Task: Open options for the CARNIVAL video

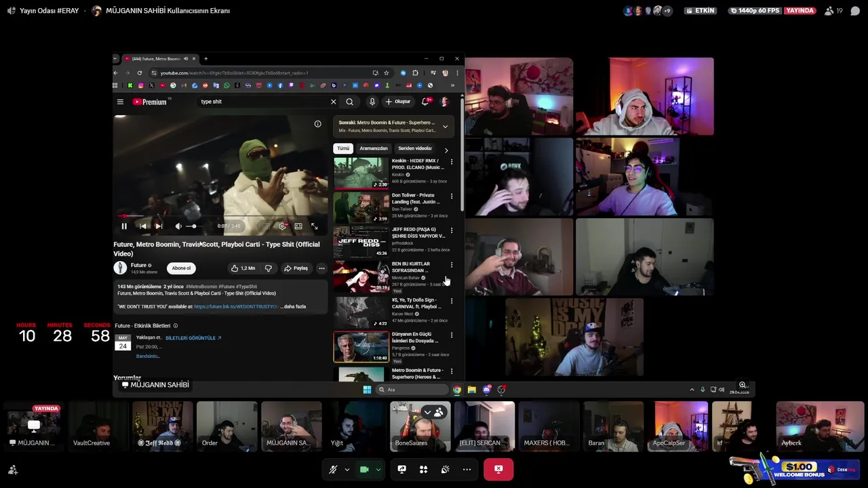Action: coord(452,301)
